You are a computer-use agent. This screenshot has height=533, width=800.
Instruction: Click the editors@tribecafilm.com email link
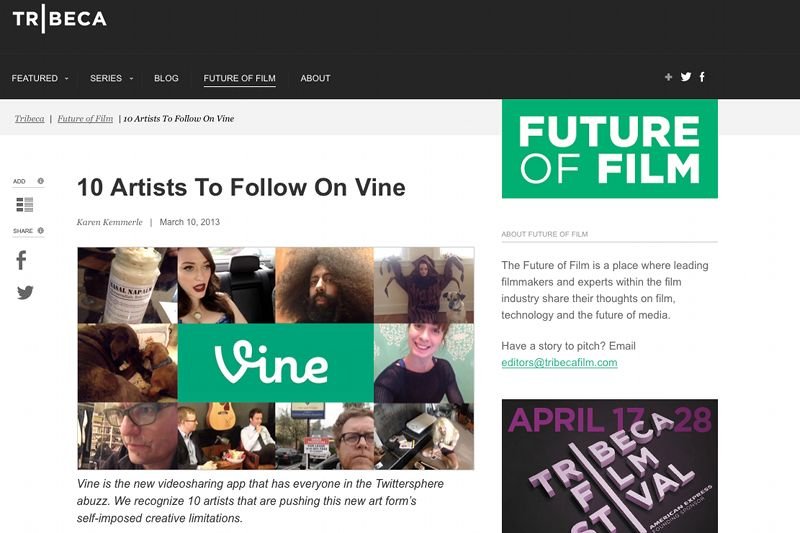tap(559, 363)
